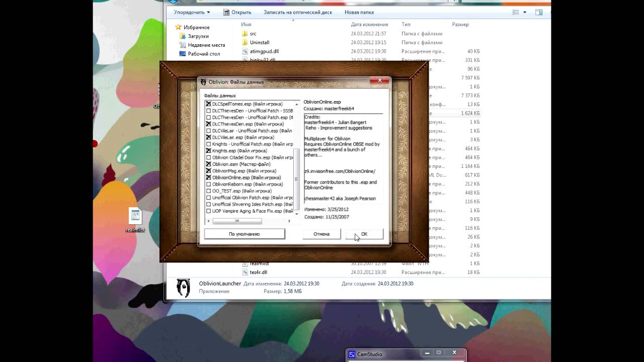
Task: Confirm data files with OK button
Action: click(364, 234)
